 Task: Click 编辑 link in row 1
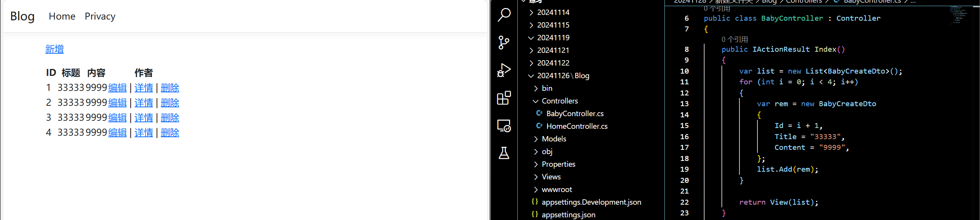pos(117,88)
